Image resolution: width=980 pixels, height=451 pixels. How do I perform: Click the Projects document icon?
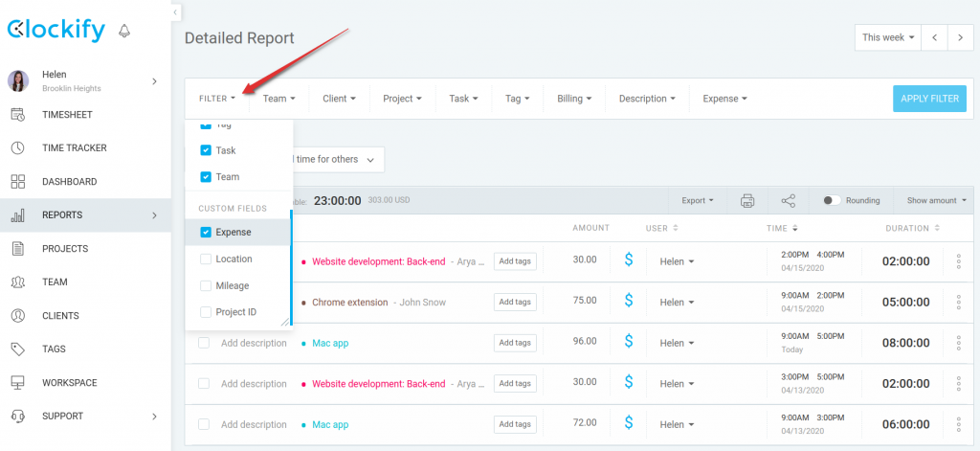[18, 248]
